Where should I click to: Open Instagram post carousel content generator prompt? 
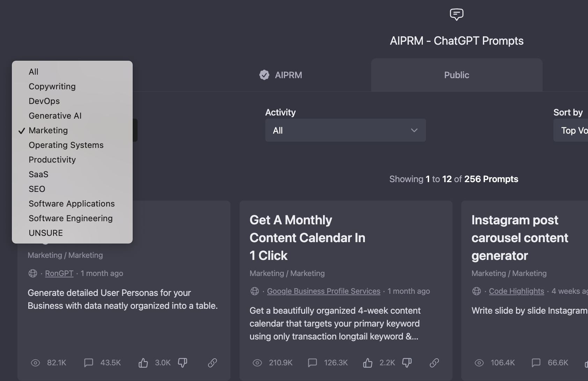pyautogui.click(x=520, y=238)
